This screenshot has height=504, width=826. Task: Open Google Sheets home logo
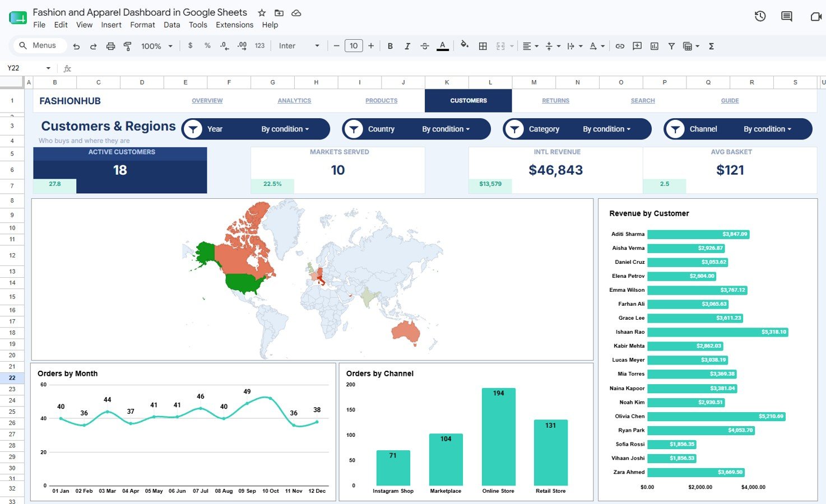coord(18,18)
